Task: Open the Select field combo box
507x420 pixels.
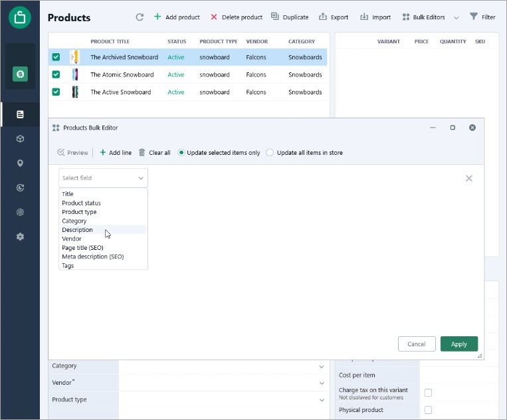Action: (103, 178)
